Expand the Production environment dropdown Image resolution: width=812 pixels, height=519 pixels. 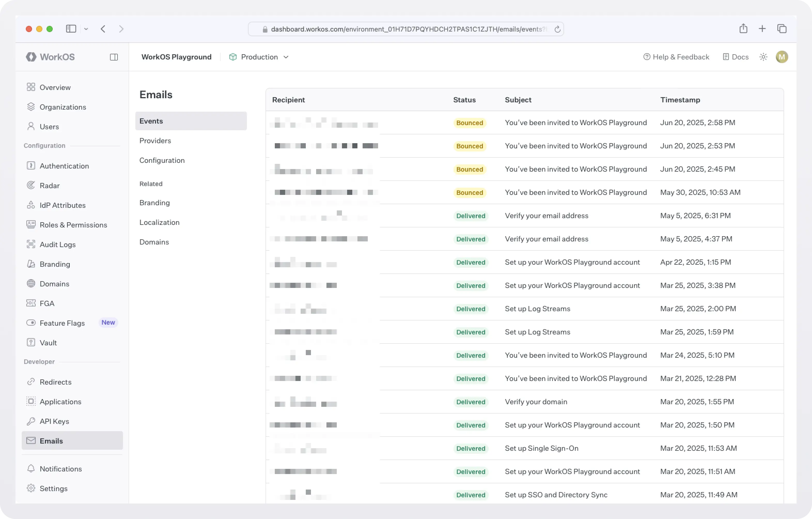259,57
